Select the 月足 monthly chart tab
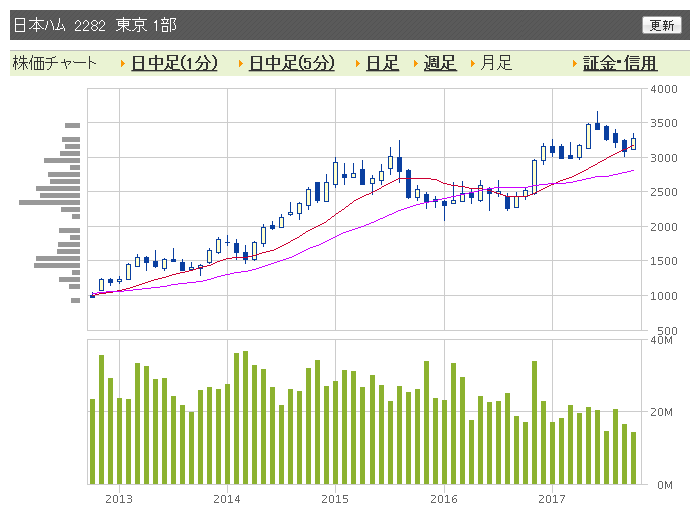The width and height of the screenshot is (696, 526). tap(496, 63)
